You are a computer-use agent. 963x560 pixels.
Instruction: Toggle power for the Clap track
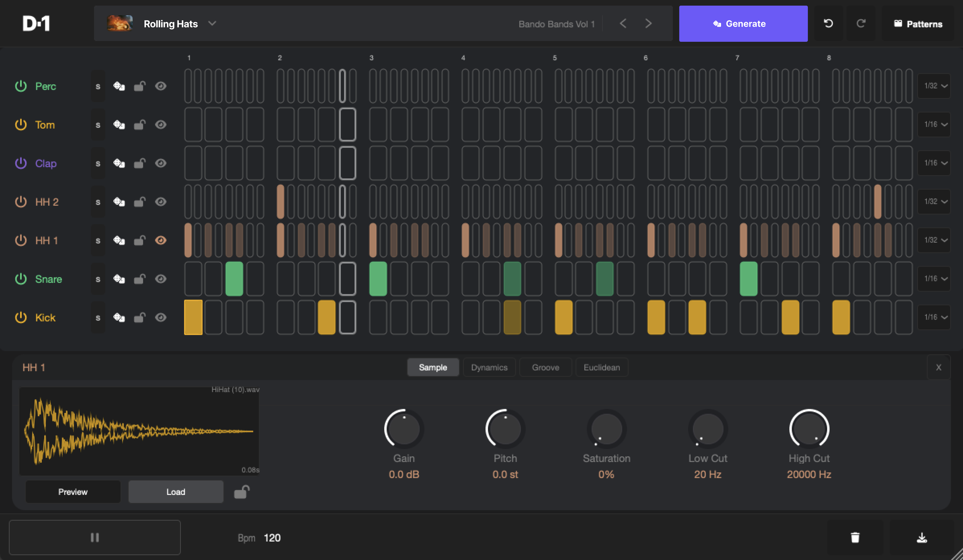[21, 164]
